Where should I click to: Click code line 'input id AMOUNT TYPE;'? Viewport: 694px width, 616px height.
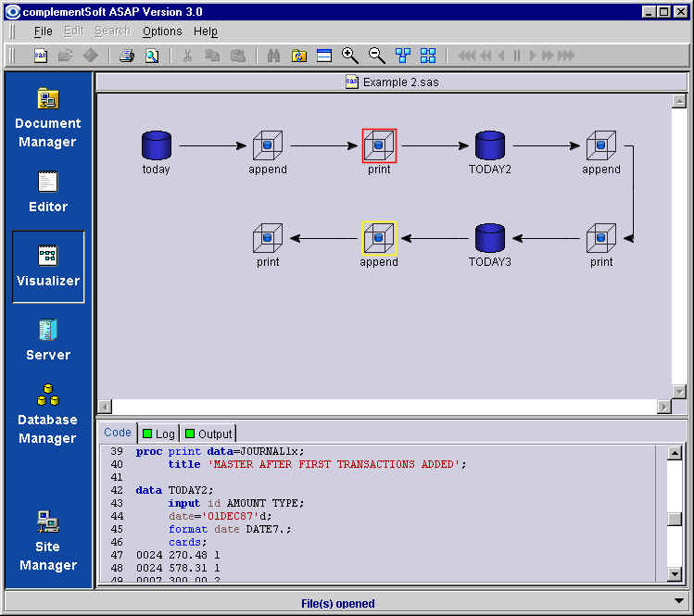click(236, 503)
